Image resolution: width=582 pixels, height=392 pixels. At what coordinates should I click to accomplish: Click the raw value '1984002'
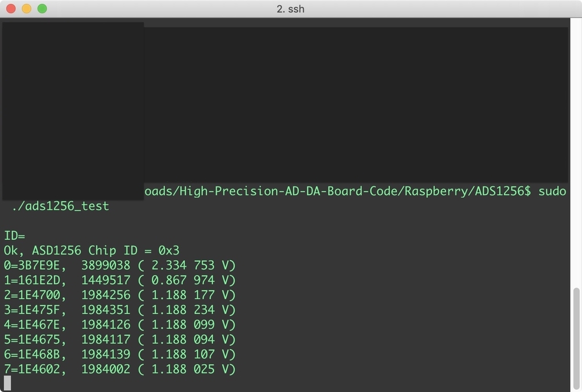(x=106, y=369)
